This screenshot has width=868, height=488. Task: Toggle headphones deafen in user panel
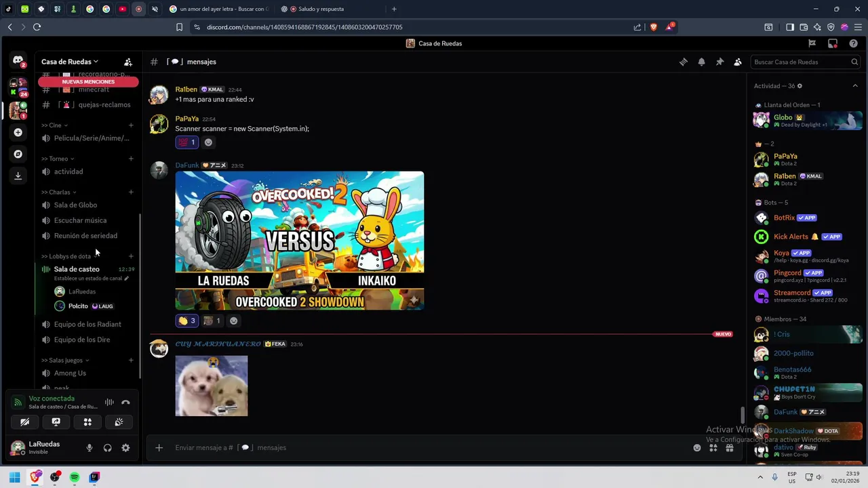pos(107,448)
